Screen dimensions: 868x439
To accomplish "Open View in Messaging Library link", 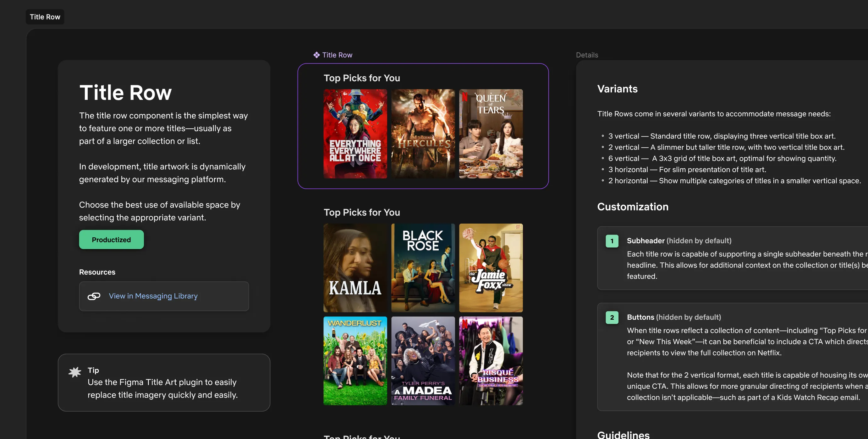I will coord(153,296).
